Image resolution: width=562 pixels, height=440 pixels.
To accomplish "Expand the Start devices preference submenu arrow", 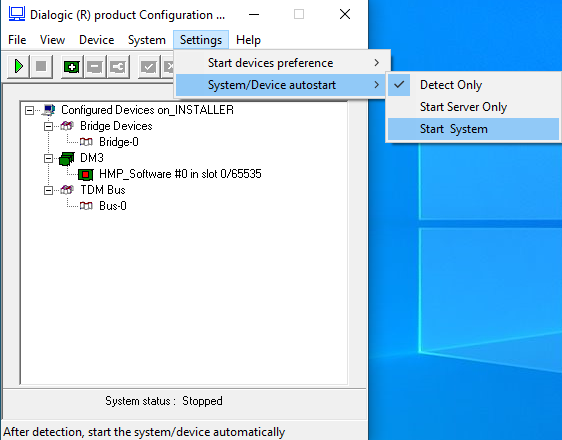I will (x=376, y=63).
